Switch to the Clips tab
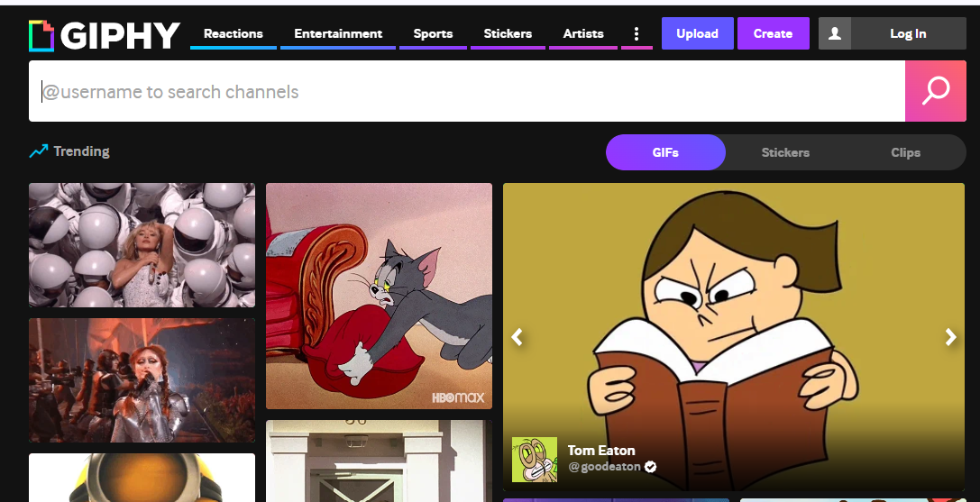This screenshot has width=980, height=502. pyautogui.click(x=906, y=152)
